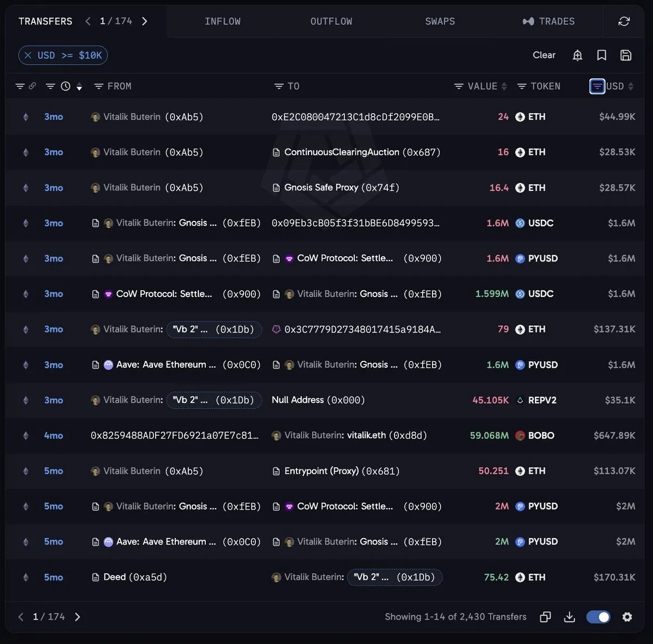Download transfers via the download icon
This screenshot has height=644, width=653.
click(569, 617)
